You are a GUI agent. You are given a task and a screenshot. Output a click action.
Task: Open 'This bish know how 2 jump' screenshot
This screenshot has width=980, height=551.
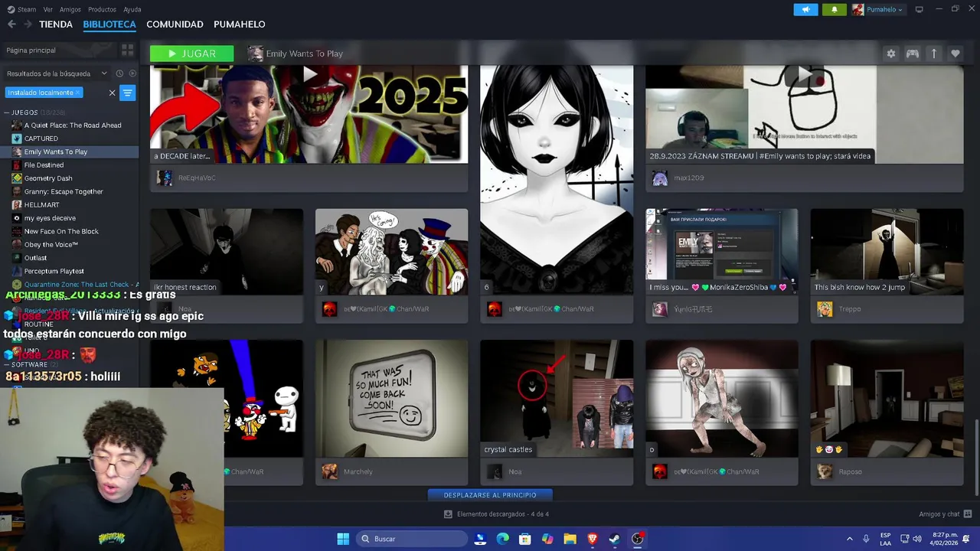coord(887,251)
